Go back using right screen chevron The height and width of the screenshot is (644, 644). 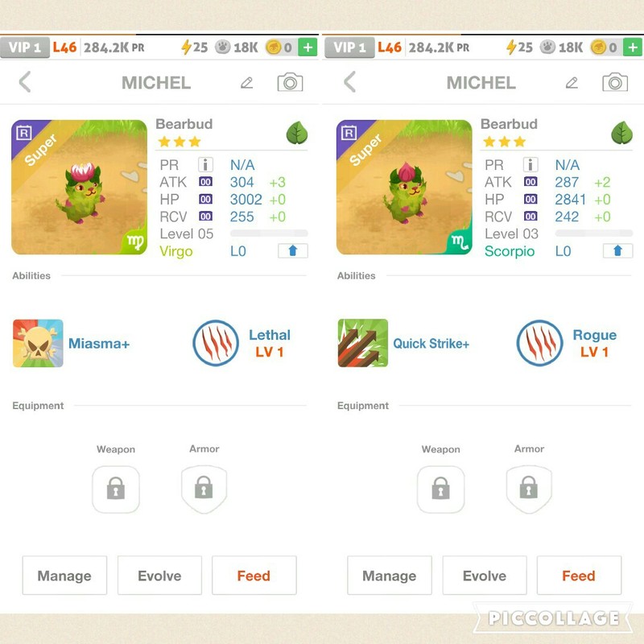pos(350,82)
